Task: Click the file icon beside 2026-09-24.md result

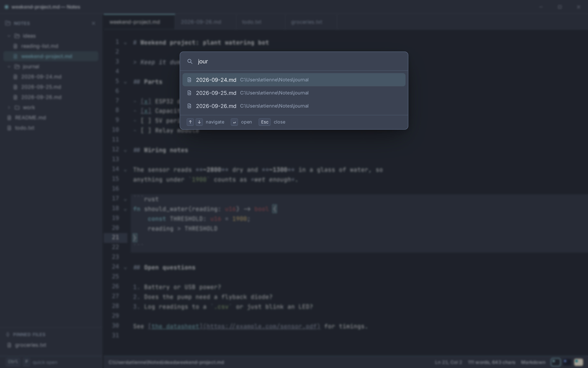Action: (189, 80)
